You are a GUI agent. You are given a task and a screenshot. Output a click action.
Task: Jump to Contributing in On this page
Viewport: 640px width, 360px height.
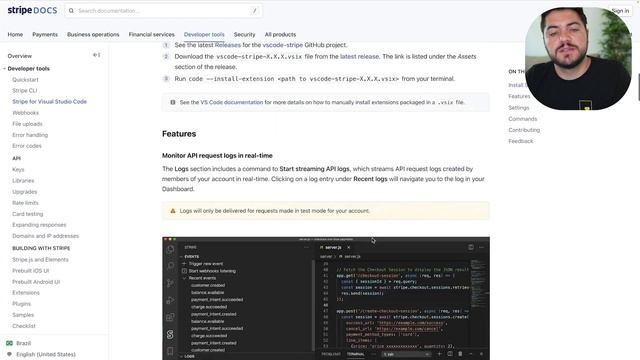524,130
